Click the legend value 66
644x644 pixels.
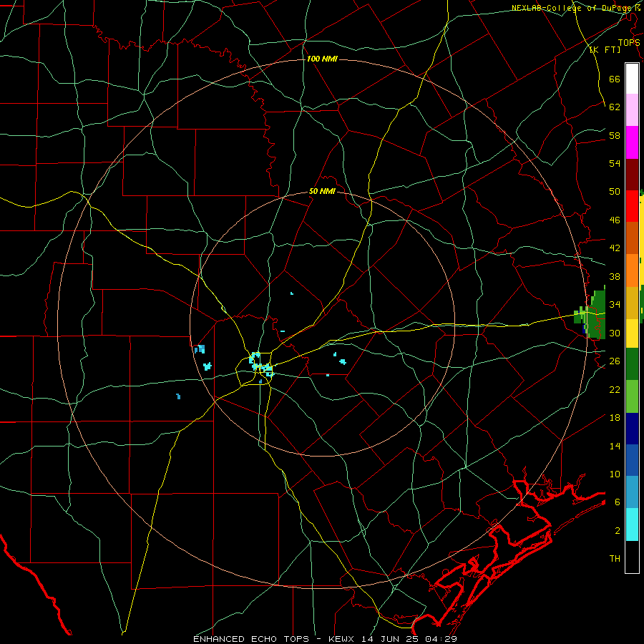click(615, 79)
